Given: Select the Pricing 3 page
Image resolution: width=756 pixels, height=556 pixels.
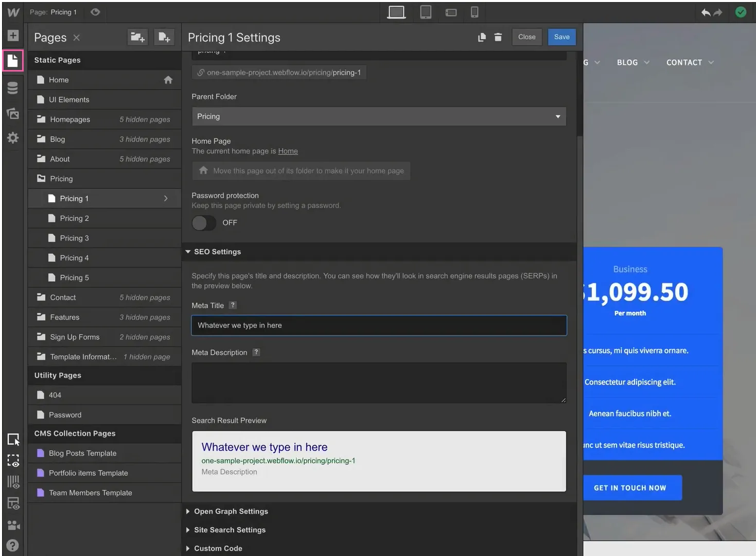Looking at the screenshot, I should [104, 238].
